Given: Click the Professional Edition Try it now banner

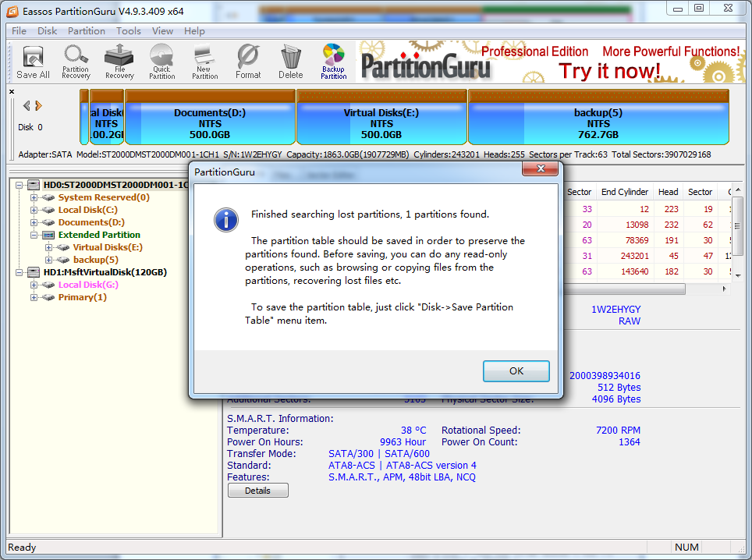Looking at the screenshot, I should [552, 62].
